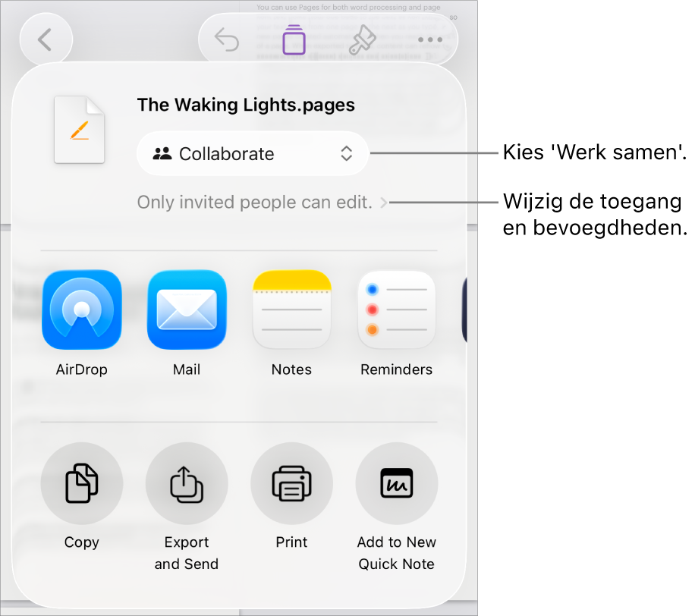
Task: Share to Reminders app icon
Action: 397,310
